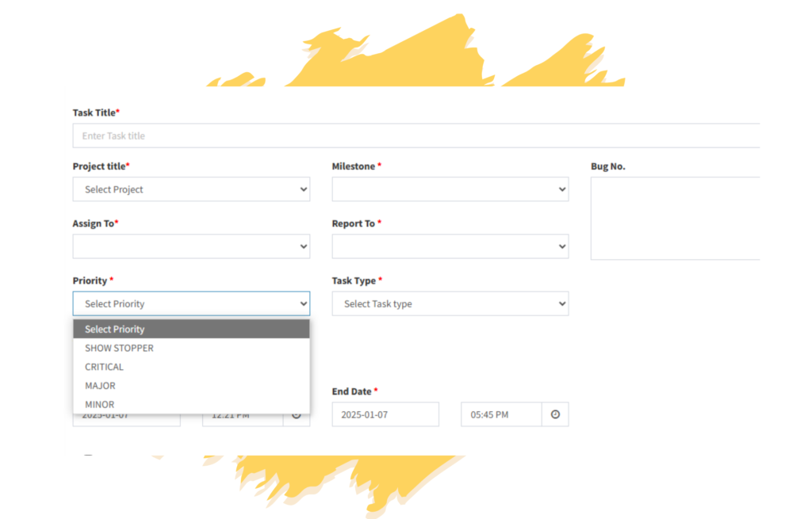Expand the Report To dropdown

(450, 246)
